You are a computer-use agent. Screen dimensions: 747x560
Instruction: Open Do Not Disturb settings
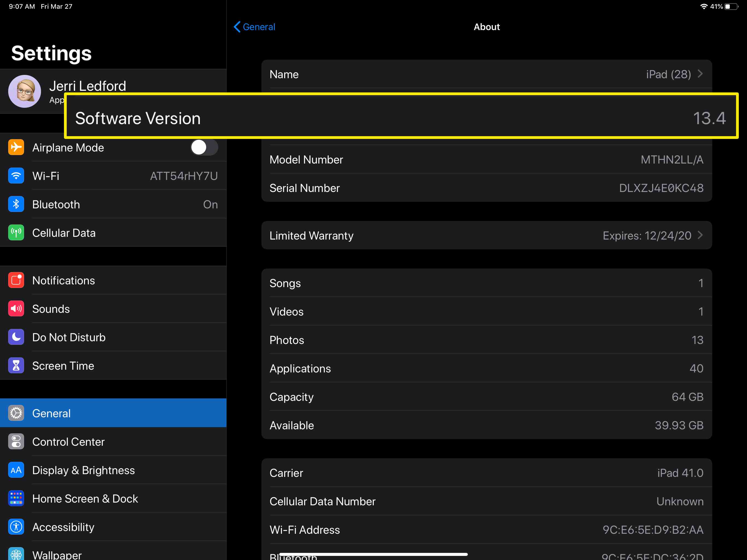coord(113,337)
